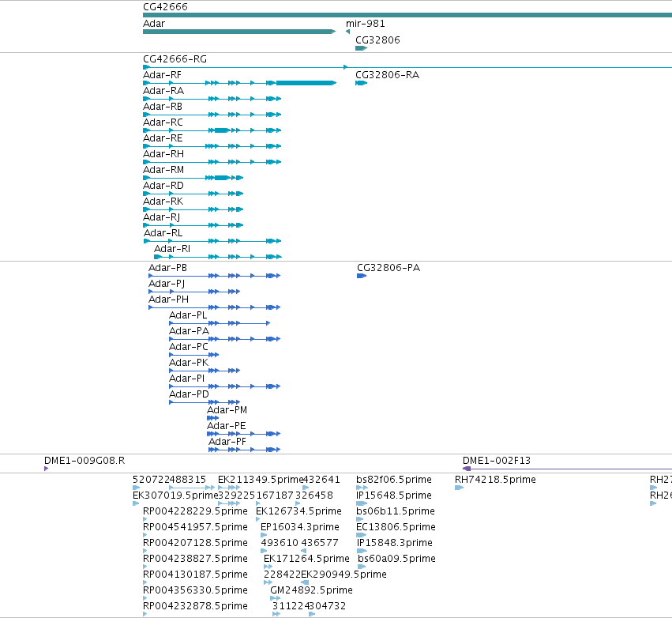Viewport: 672px width, 618px height.
Task: Select the IP15648.5prime EST
Action: pyautogui.click(x=394, y=496)
